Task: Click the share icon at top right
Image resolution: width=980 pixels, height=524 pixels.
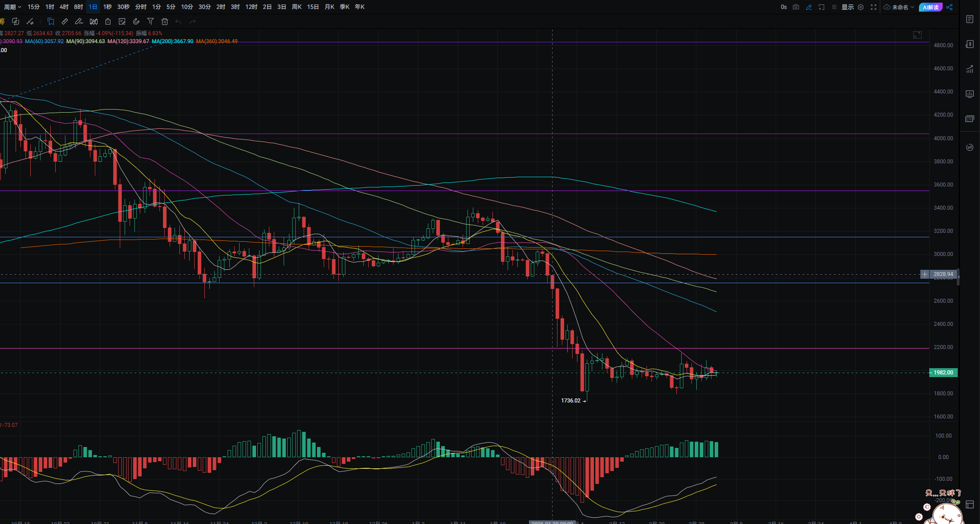Action: 950,7
